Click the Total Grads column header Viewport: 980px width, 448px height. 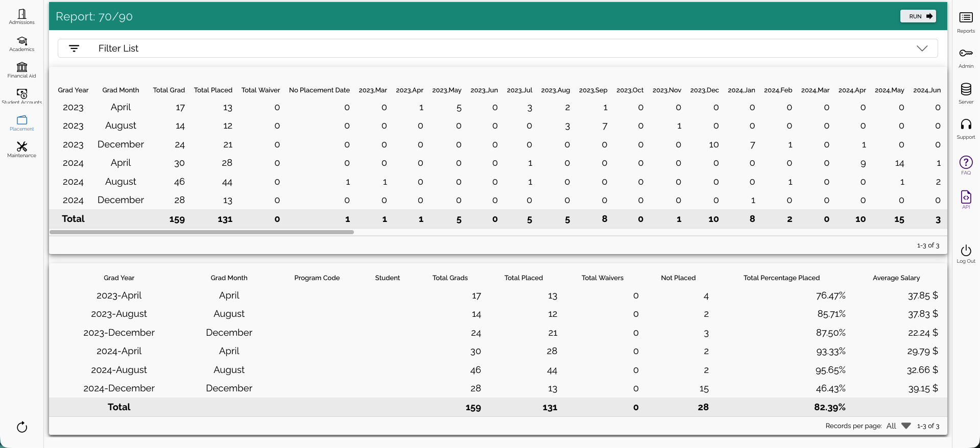click(450, 278)
